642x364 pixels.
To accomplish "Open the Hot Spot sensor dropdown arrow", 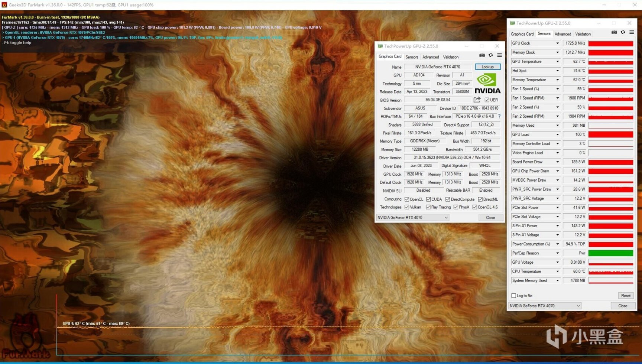I will 557,71.
